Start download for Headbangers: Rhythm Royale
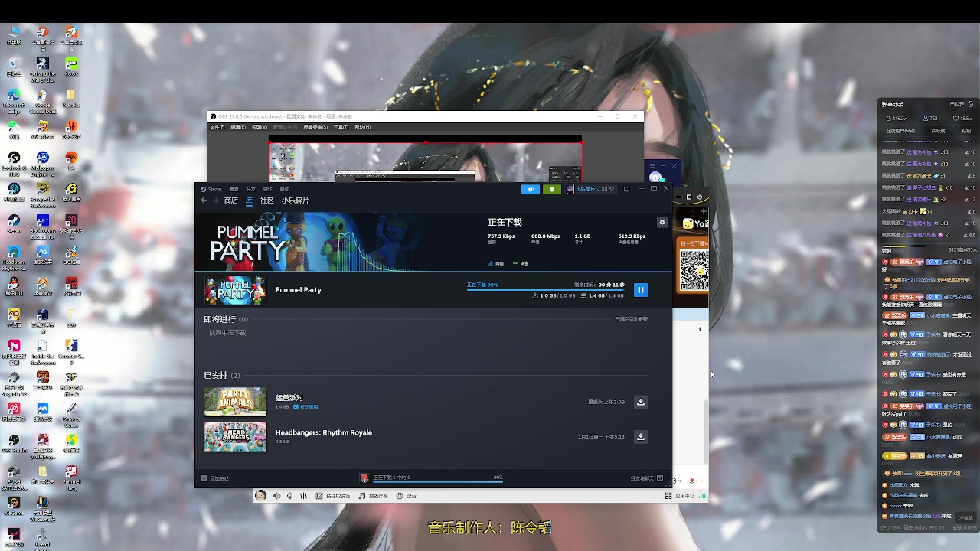The height and width of the screenshot is (551, 980). pos(641,437)
